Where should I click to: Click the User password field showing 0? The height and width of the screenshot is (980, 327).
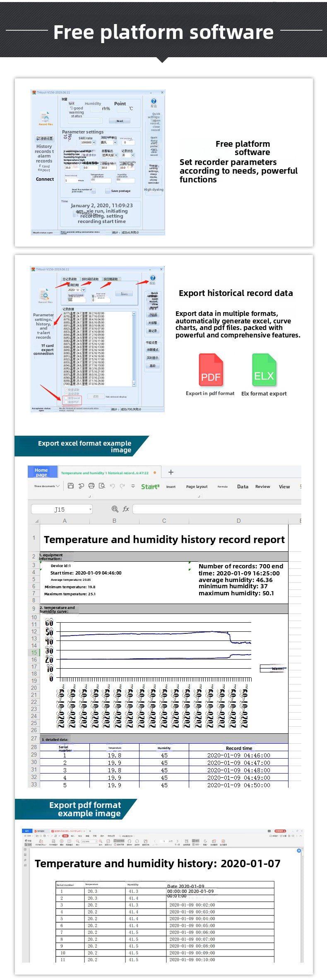tap(127, 142)
